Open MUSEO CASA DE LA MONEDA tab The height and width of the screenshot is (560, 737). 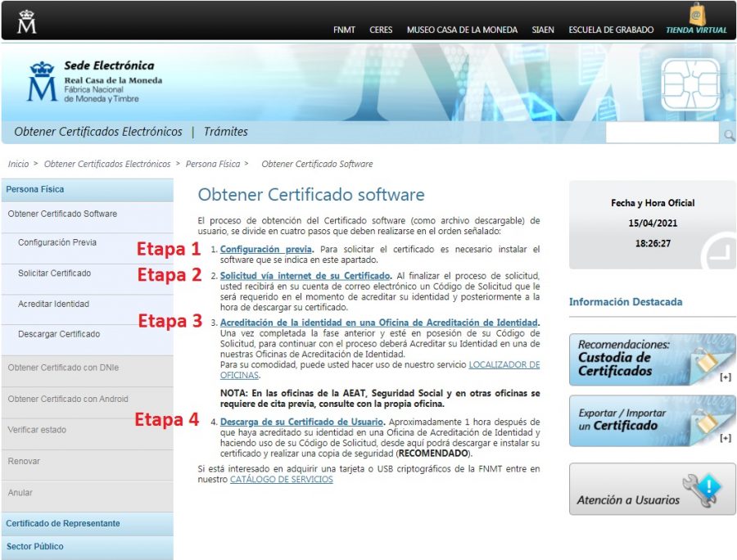click(461, 29)
